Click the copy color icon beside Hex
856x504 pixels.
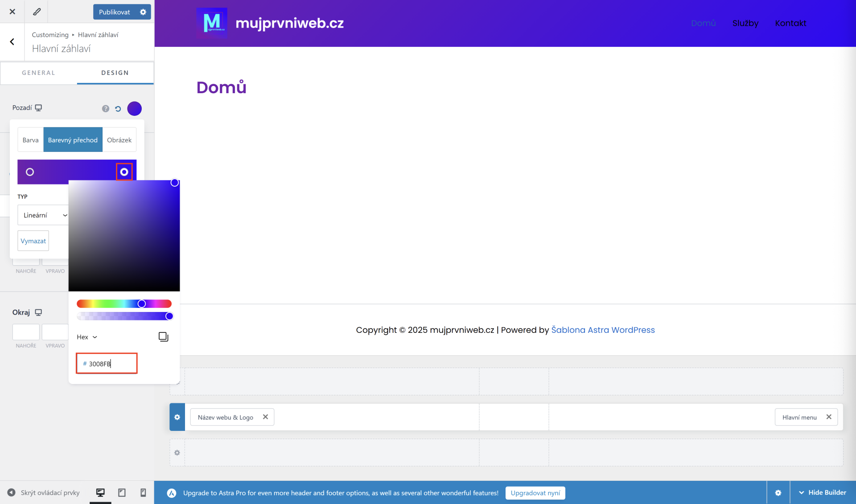click(x=163, y=337)
